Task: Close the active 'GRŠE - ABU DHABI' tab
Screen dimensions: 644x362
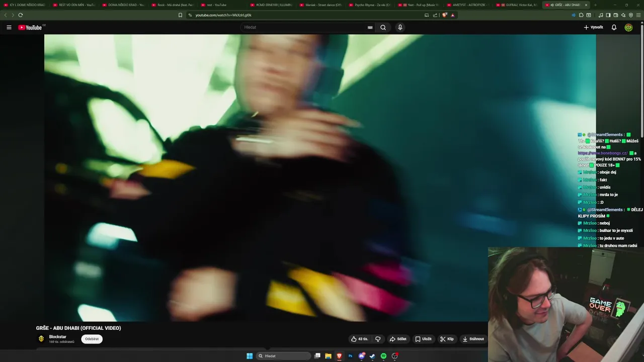Action: [586, 5]
